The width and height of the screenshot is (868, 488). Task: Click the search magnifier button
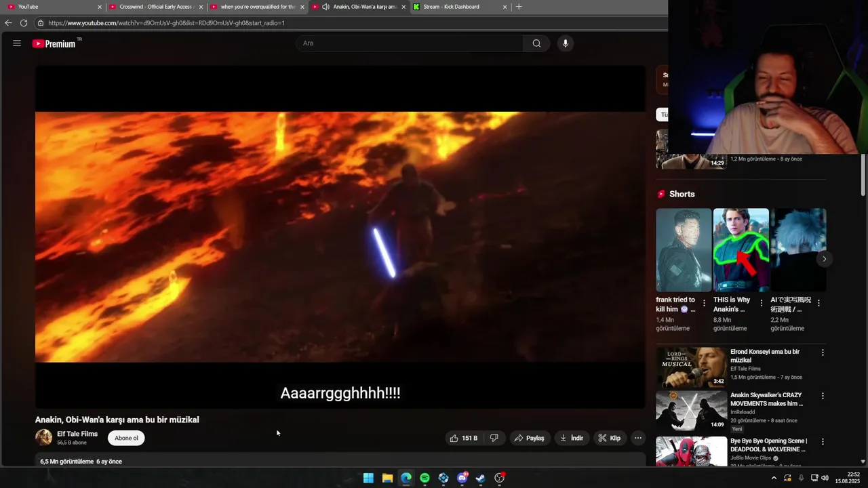tap(536, 43)
